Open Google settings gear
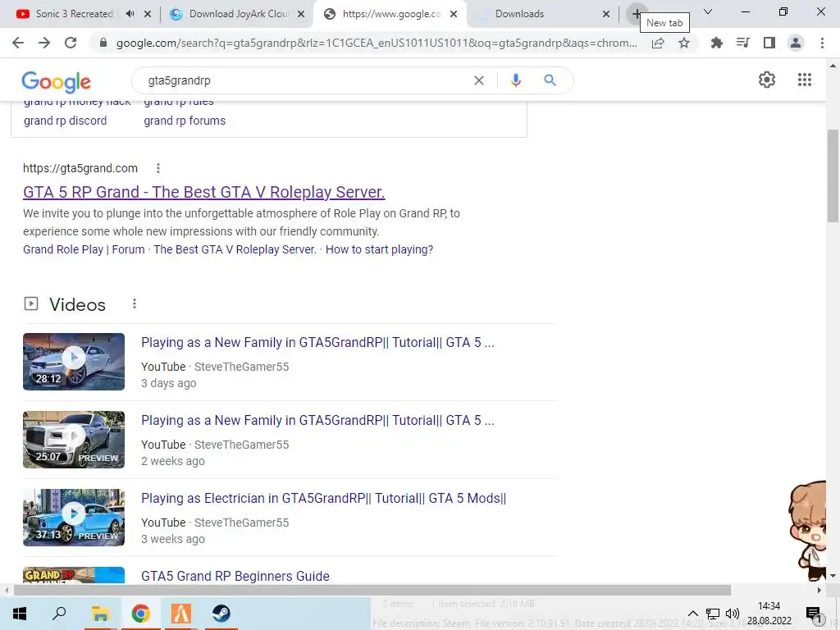This screenshot has width=840, height=630. [x=767, y=80]
